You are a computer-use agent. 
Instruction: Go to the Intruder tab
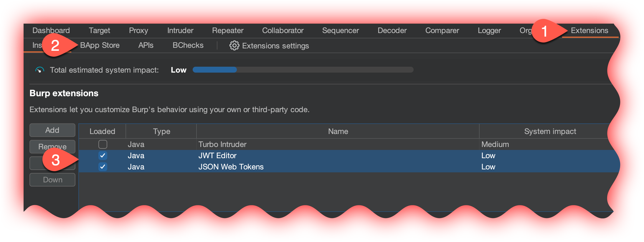coord(180,30)
